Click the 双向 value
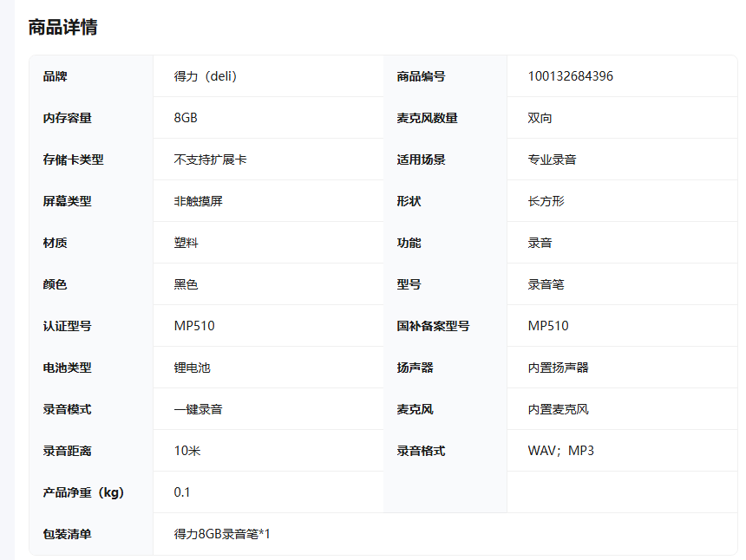The width and height of the screenshot is (746, 560). (x=540, y=118)
